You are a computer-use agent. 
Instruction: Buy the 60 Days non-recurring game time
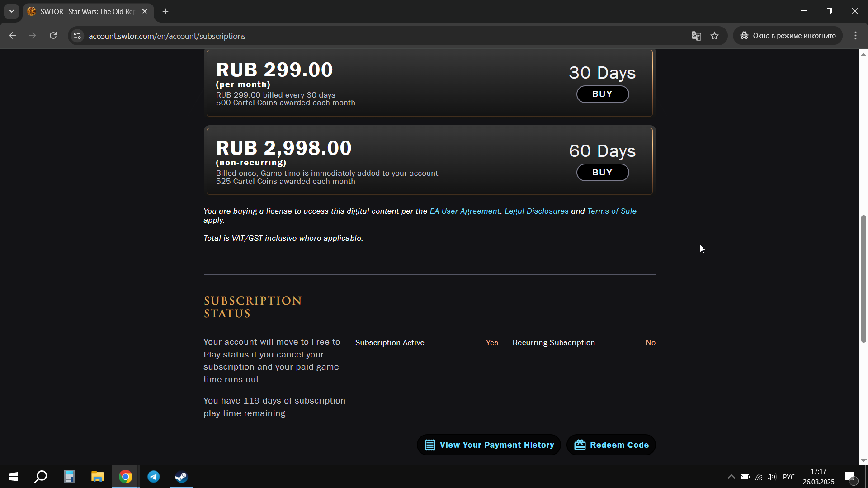[x=602, y=173]
